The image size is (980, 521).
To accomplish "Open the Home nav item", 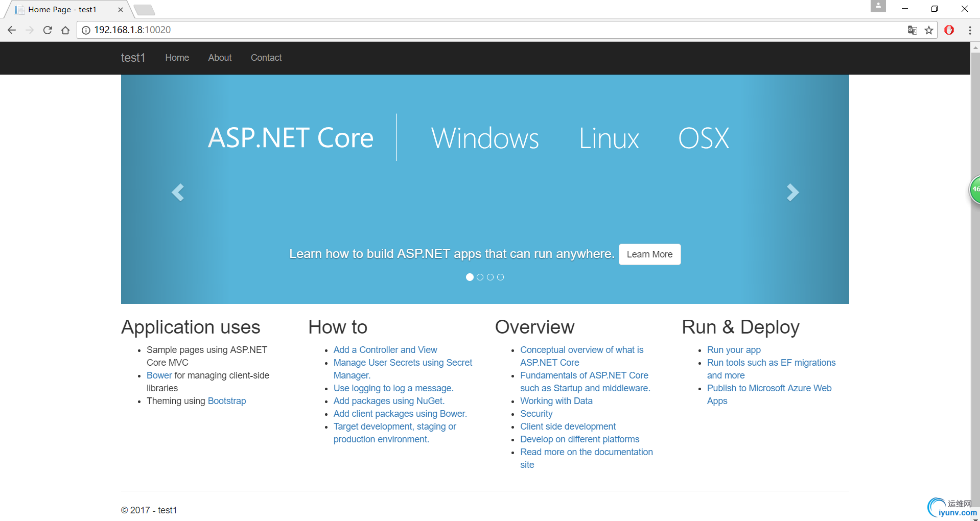I will 177,58.
